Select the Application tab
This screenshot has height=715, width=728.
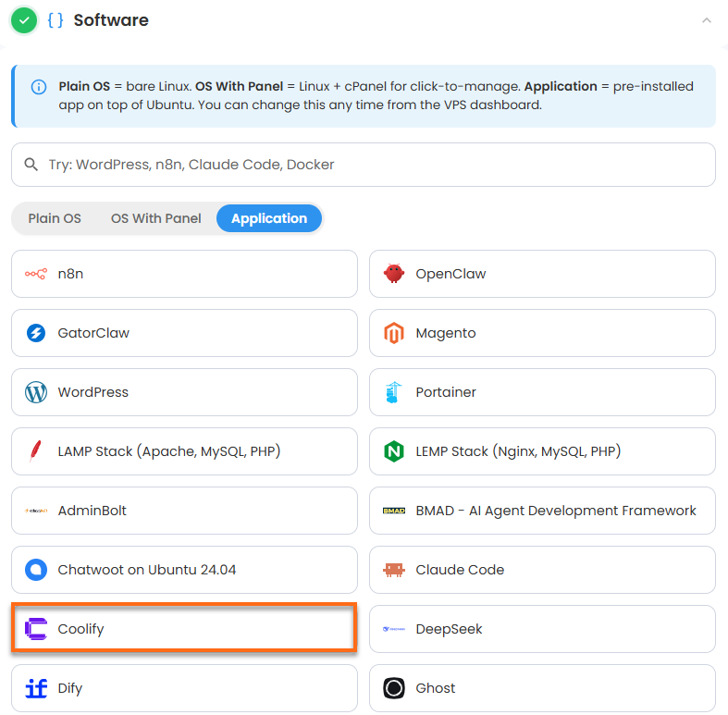269,218
